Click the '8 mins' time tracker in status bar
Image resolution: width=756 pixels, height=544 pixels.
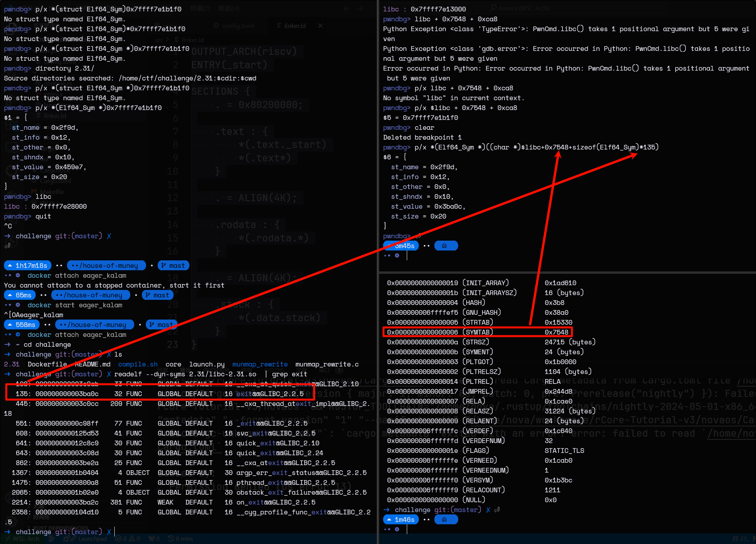pos(181,539)
